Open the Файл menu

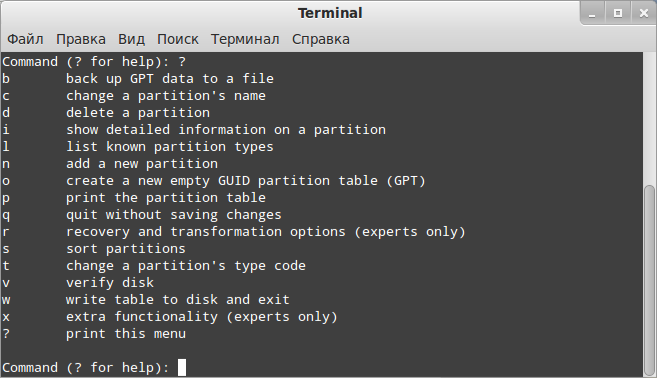[x=25, y=39]
